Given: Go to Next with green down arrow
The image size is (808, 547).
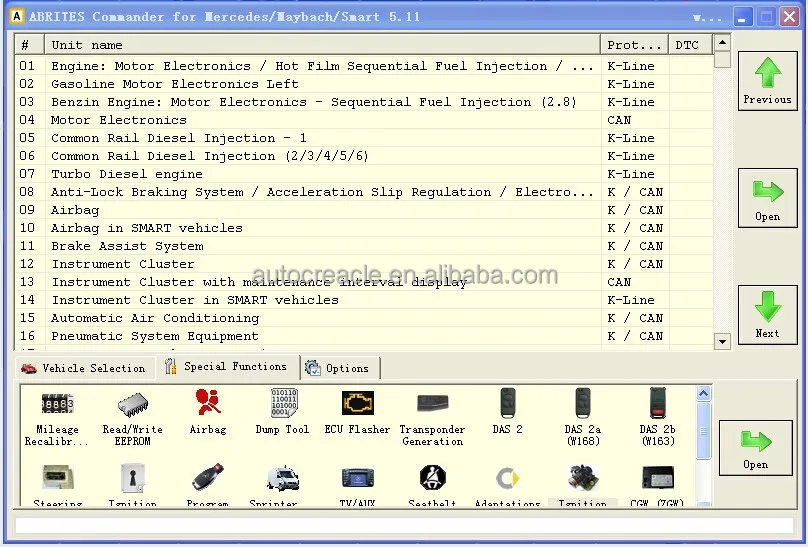Looking at the screenshot, I should click(767, 315).
